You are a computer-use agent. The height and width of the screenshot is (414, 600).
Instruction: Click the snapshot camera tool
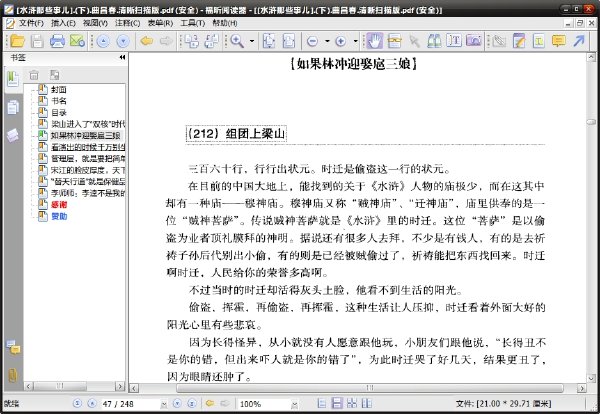point(474,41)
